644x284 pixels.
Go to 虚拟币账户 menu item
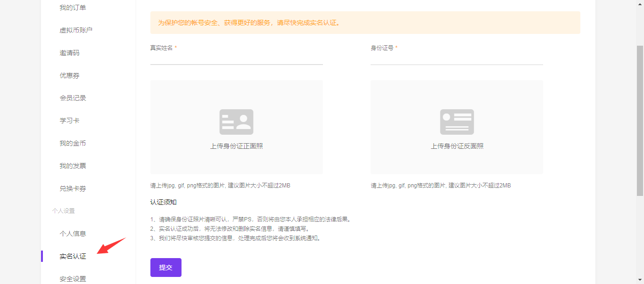[76, 30]
